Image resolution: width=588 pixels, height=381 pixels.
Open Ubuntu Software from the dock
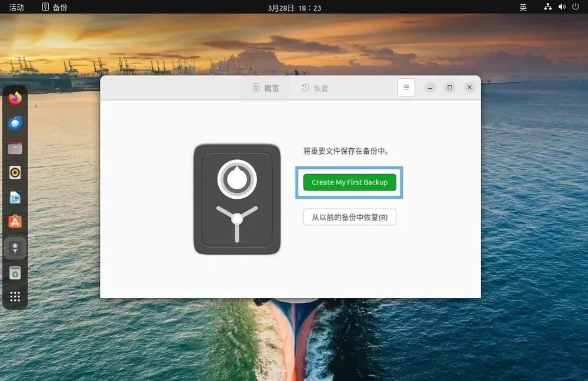point(15,222)
